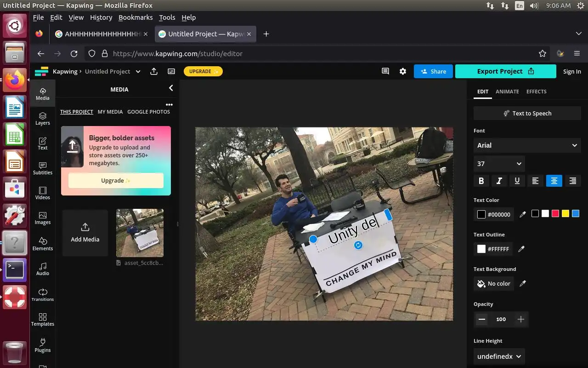Click the Text to Speech button
Screen dimensions: 588x368
click(527, 113)
